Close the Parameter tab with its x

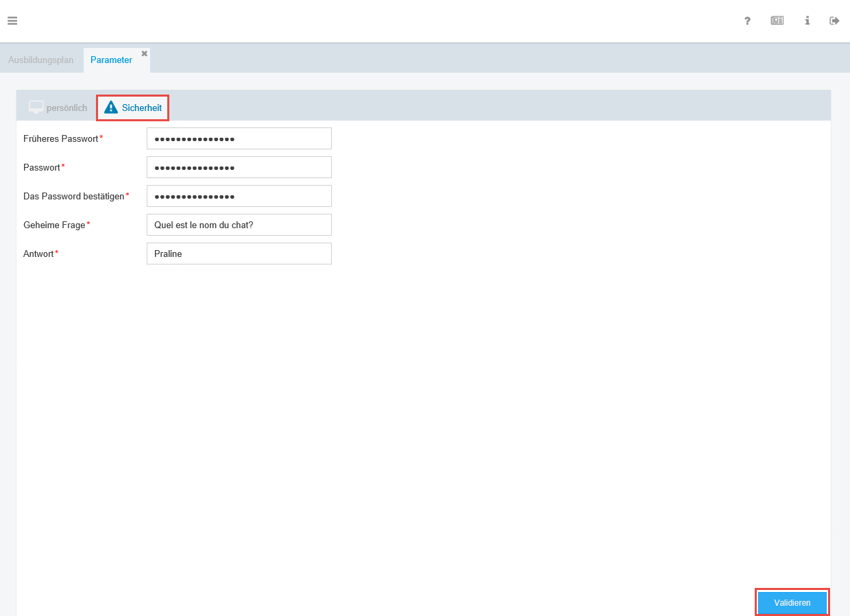coord(144,53)
